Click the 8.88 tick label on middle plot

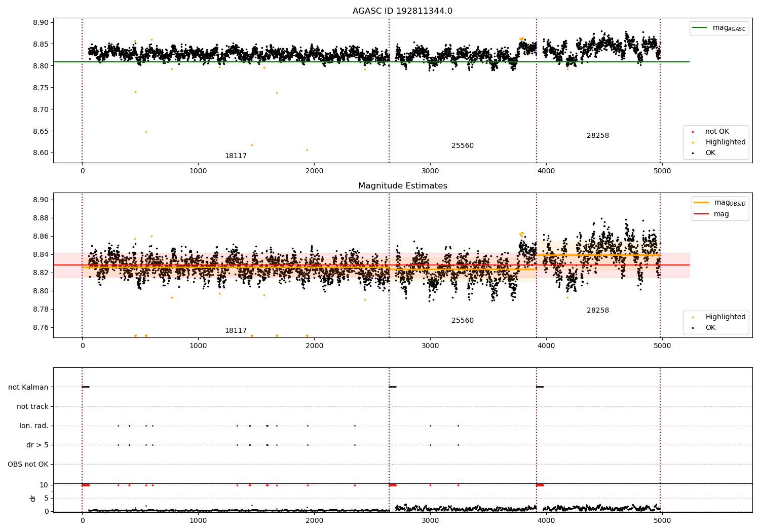[41, 218]
